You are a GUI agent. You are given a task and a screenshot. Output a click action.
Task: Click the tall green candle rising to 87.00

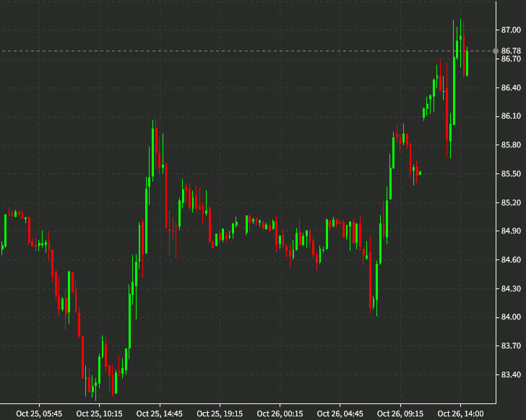[454, 90]
